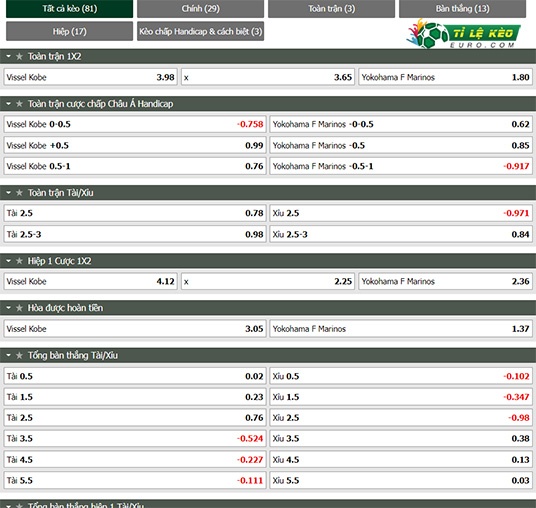This screenshot has width=536, height=508.
Task: Open the Hiệp (17) tab
Action: pyautogui.click(x=69, y=31)
